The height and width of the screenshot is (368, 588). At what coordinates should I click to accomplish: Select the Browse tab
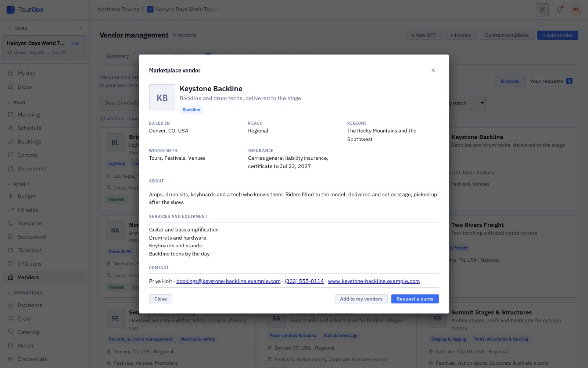tap(510, 81)
